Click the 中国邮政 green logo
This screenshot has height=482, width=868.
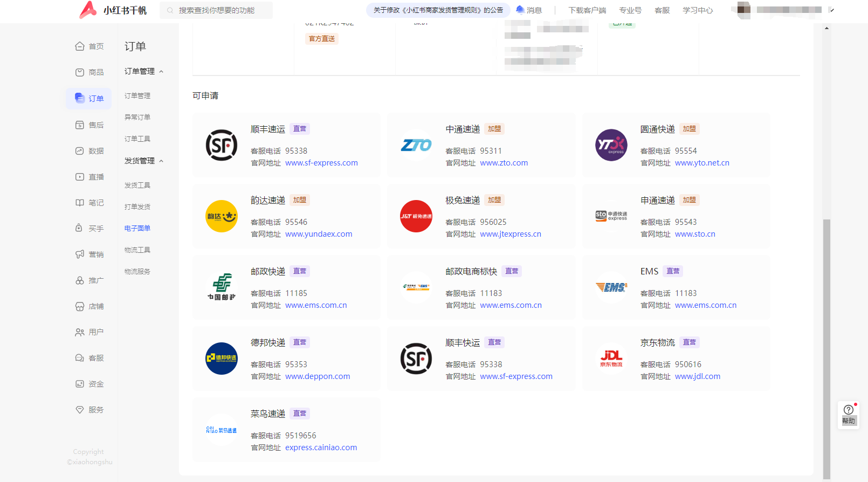tap(222, 287)
